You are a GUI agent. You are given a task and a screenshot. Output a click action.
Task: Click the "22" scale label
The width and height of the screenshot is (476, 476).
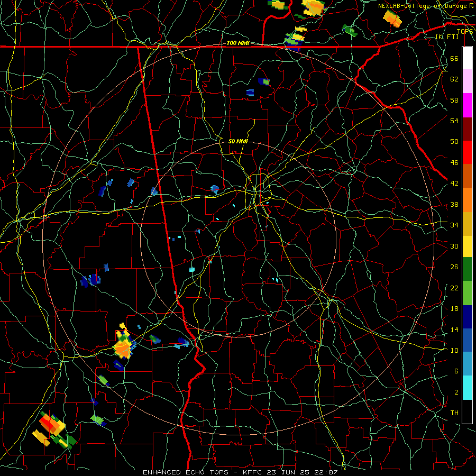(454, 288)
